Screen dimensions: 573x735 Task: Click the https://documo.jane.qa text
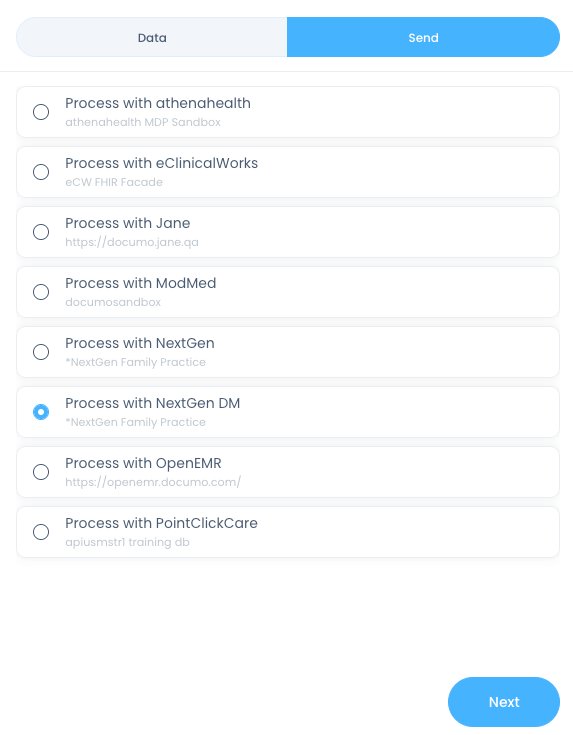point(132,242)
